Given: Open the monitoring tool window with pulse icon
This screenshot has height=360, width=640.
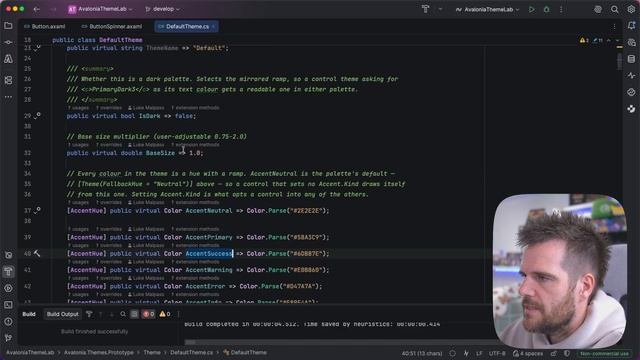Looking at the screenshot, I should (x=631, y=76).
